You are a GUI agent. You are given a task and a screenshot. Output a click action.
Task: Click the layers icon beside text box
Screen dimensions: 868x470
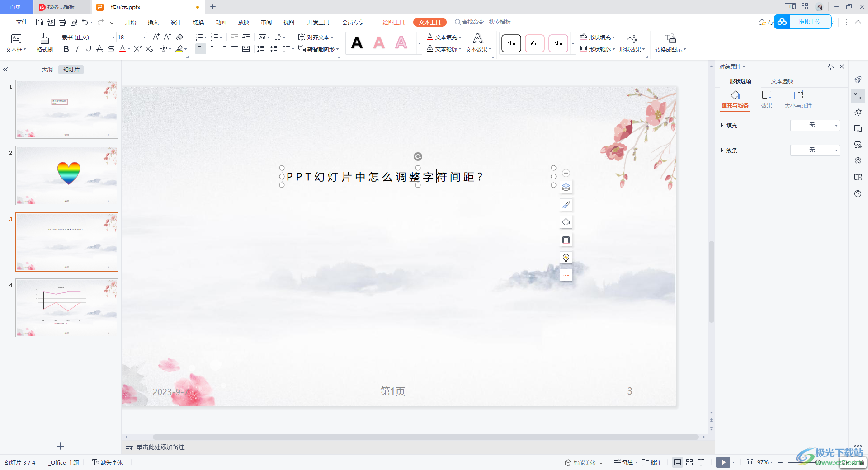point(566,187)
